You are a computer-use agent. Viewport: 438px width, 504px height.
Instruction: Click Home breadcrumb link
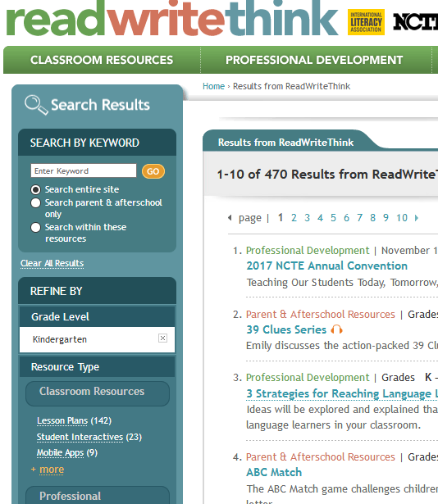(x=214, y=86)
